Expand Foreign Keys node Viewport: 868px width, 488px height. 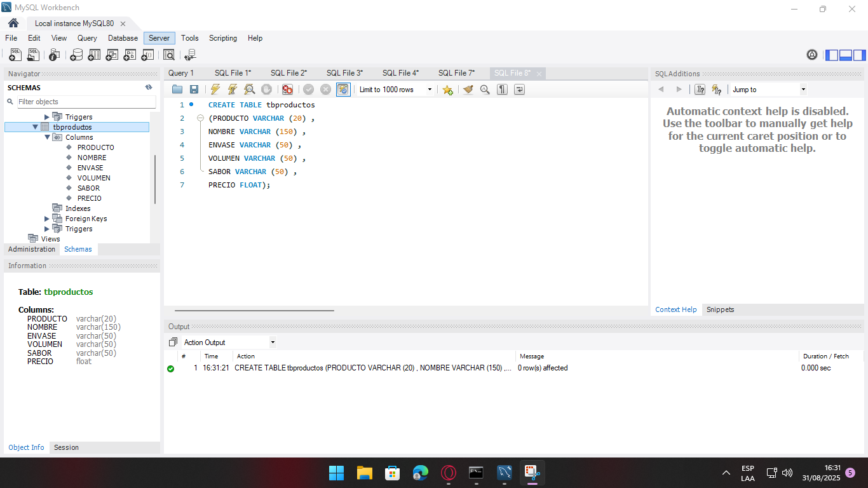(x=47, y=219)
